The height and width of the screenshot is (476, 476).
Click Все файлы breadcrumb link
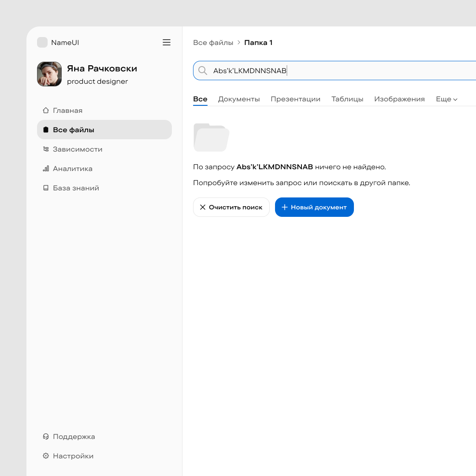point(213,43)
